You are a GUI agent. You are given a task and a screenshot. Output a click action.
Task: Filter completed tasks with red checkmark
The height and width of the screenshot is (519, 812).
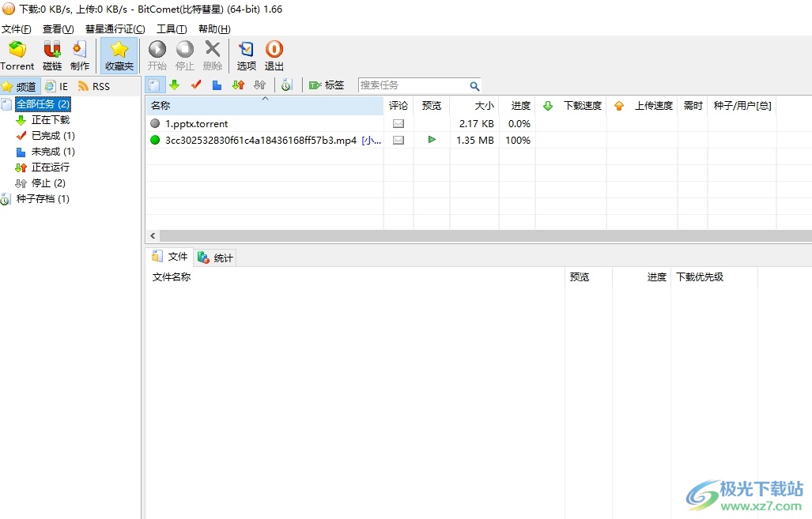pos(196,85)
